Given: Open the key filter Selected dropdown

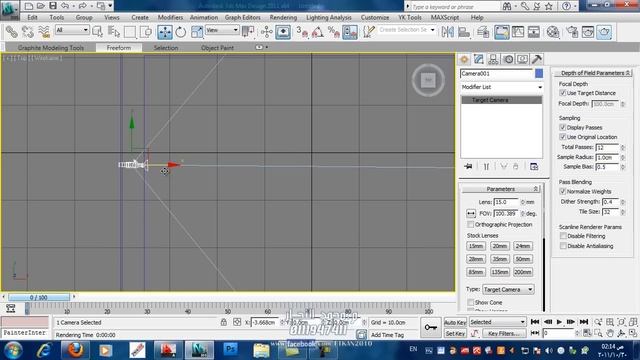Looking at the screenshot, I should click(497, 322).
